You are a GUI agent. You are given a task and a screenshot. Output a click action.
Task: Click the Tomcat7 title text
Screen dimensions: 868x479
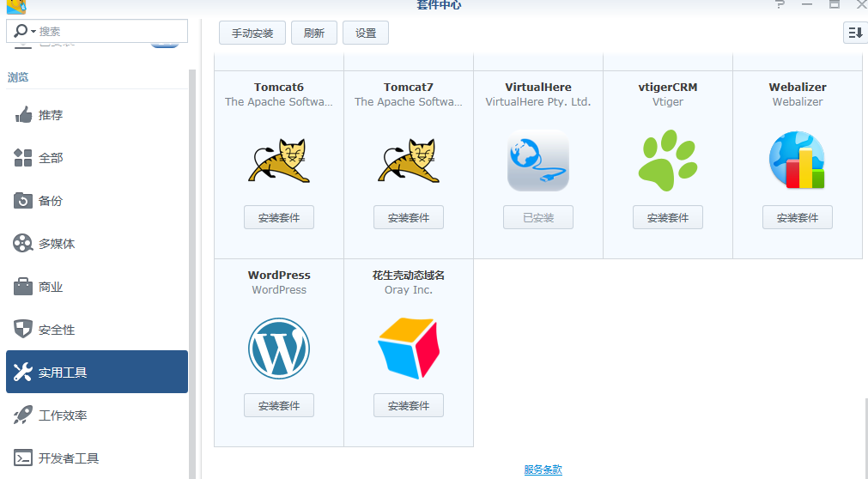tap(409, 87)
